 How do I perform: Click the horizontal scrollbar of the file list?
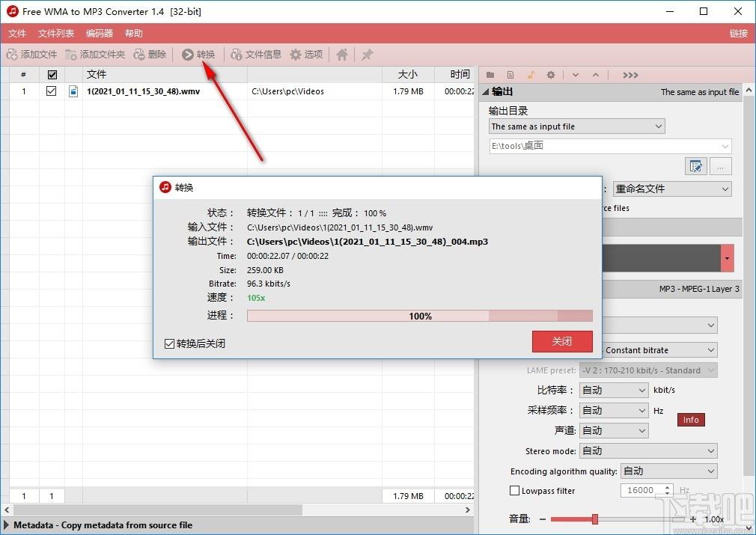point(158,510)
